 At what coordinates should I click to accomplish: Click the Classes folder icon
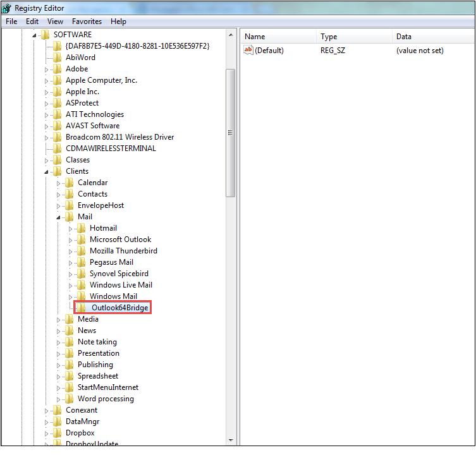[57, 160]
